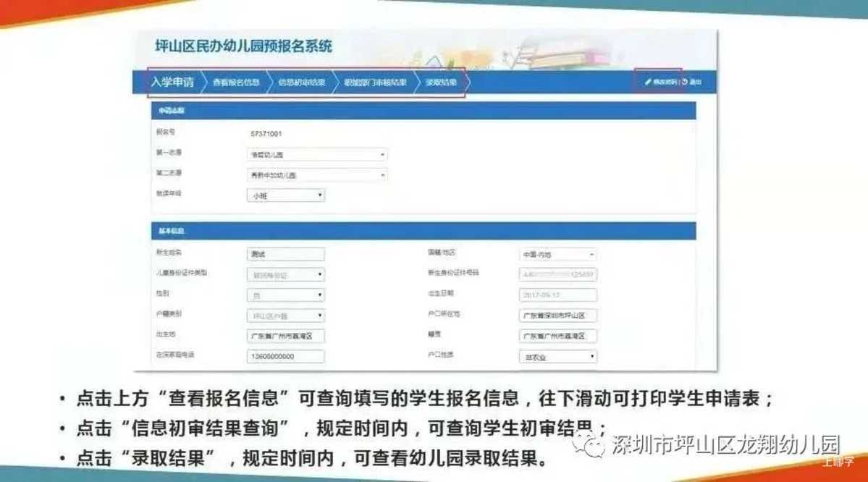
Task: Click the 在深家庭电话 phone number field
Action: [286, 357]
